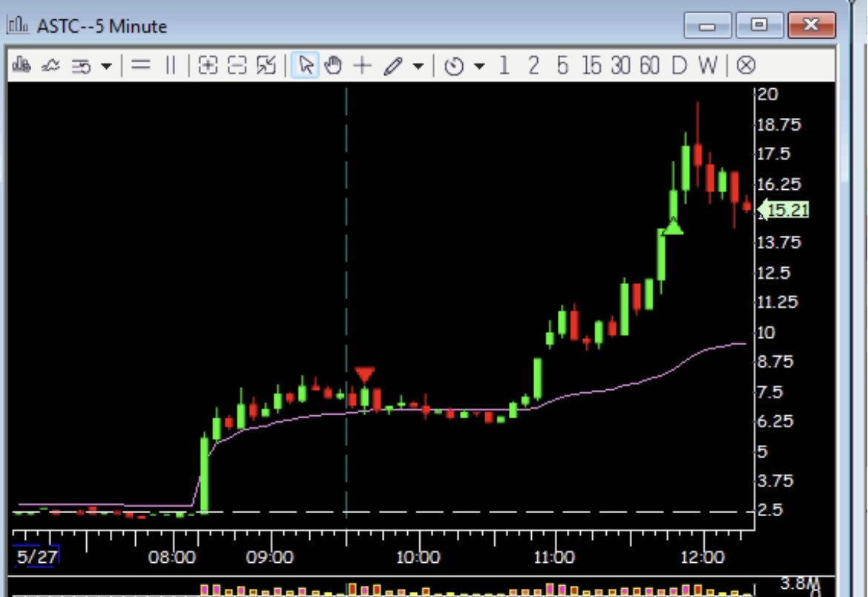Switch to weekly (W) interval

click(708, 65)
